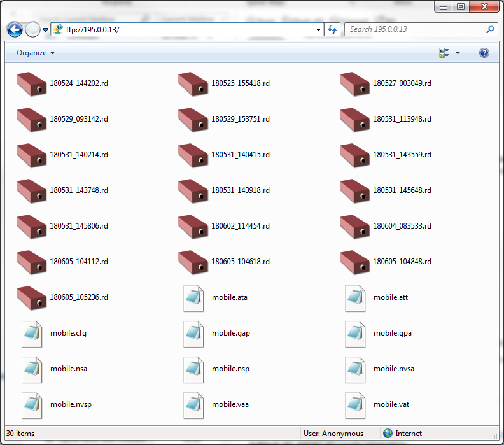Screen dimensions: 504x445
Task: Select file icon for 180529_153751.rd
Action: 193,120
